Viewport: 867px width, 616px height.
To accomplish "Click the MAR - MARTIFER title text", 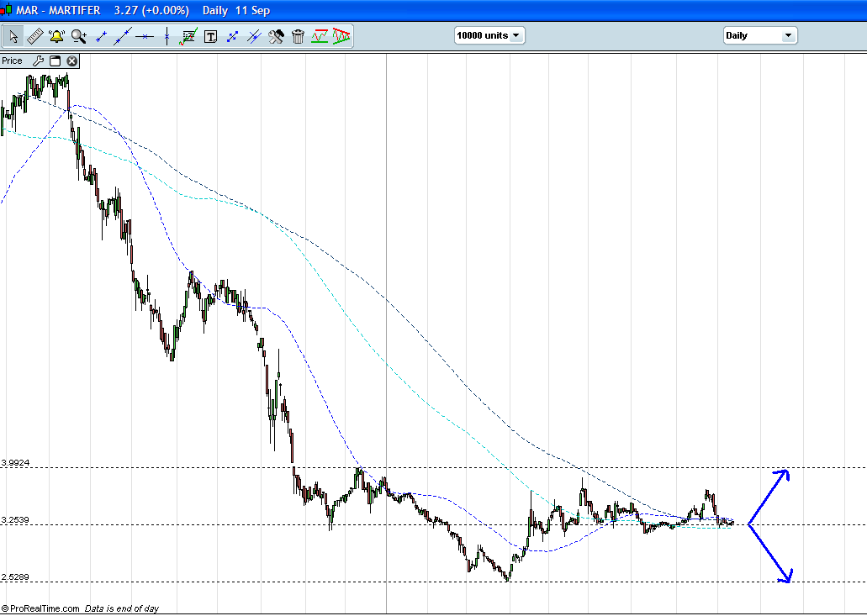I will click(58, 10).
